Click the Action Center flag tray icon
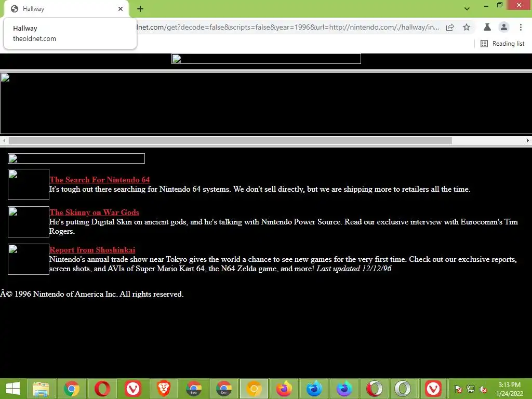 tap(458, 389)
